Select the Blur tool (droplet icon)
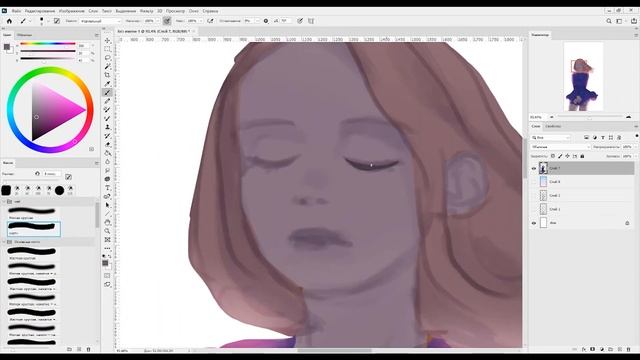Screen dimensions: 640x360 click(107, 162)
